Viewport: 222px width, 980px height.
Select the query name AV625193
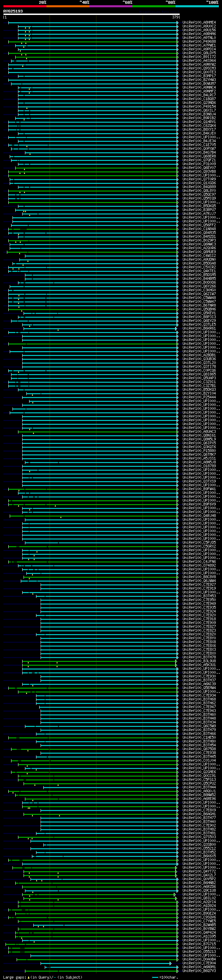(13, 11)
